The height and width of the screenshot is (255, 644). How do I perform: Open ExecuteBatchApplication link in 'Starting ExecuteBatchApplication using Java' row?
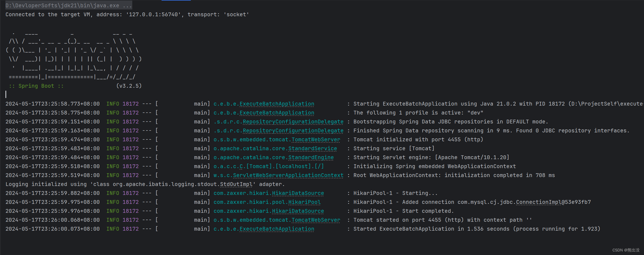pos(277,104)
